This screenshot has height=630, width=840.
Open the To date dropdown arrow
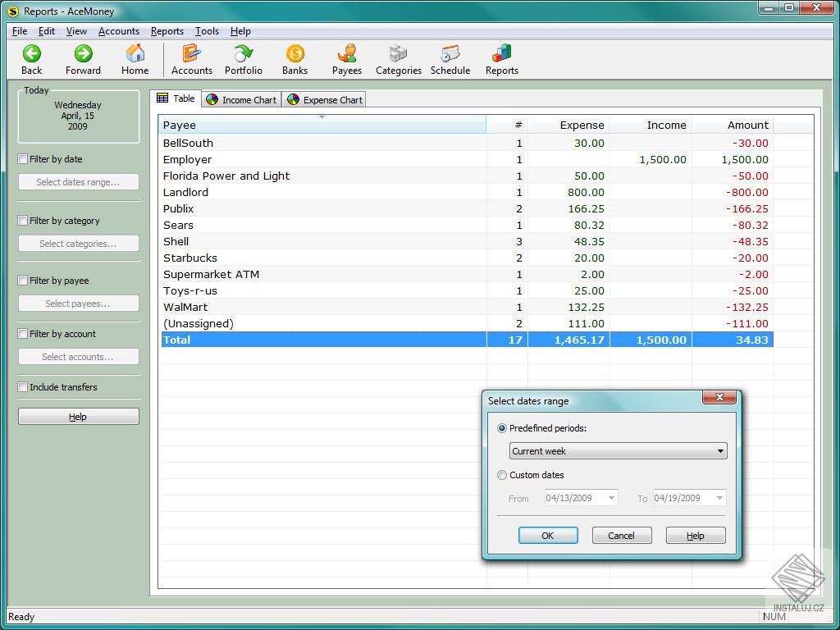[x=719, y=498]
